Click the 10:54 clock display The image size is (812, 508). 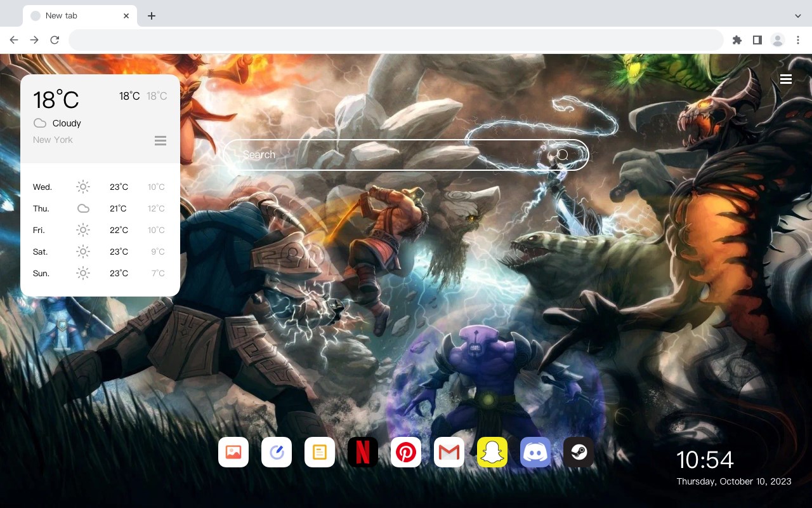(x=705, y=460)
